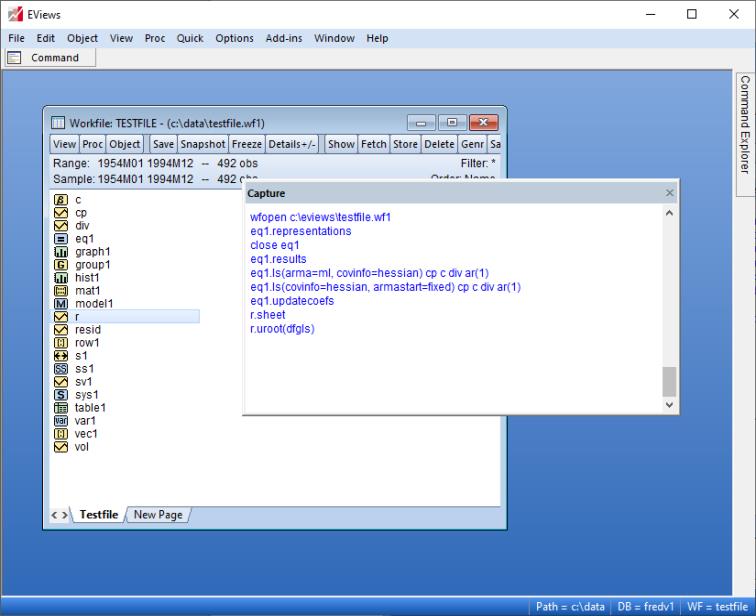Click the Genr button

(472, 144)
